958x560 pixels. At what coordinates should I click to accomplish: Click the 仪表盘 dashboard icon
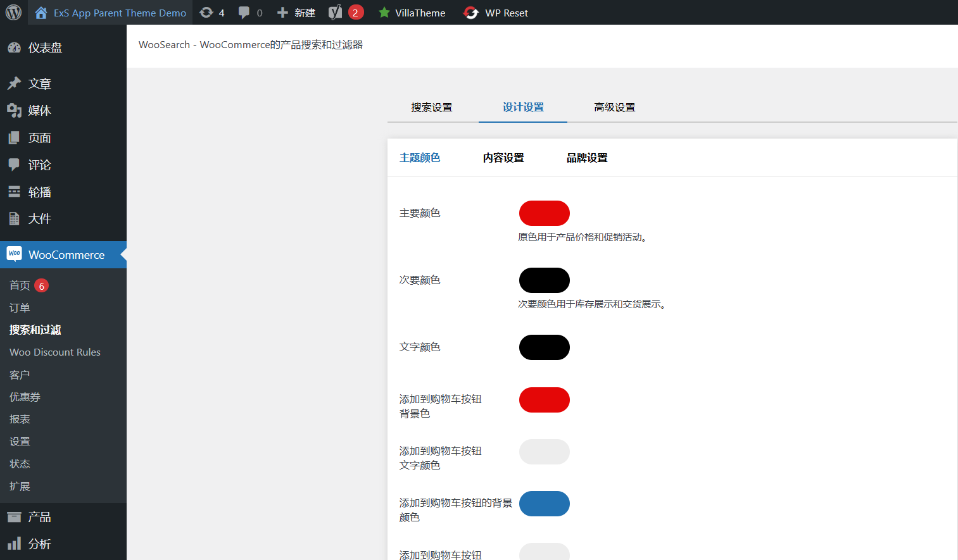[14, 47]
